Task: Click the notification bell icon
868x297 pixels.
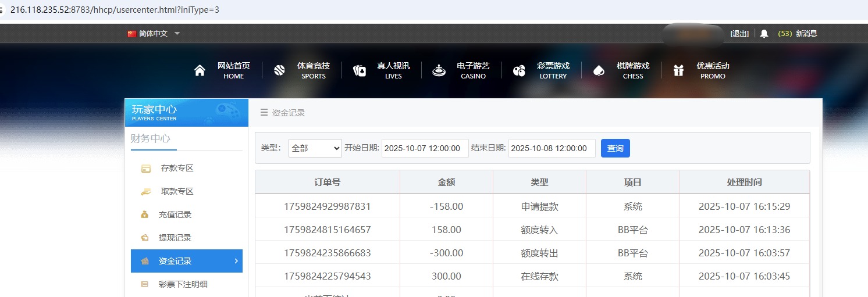Action: [x=764, y=34]
